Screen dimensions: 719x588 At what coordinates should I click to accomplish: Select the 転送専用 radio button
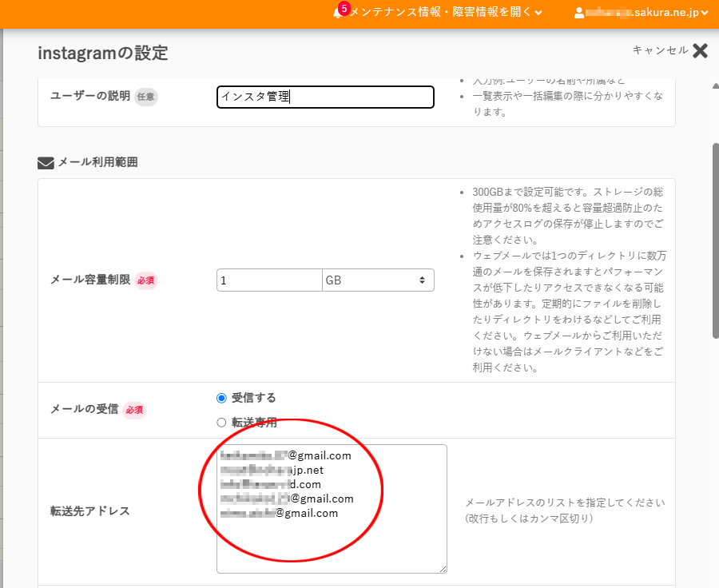pyautogui.click(x=221, y=423)
